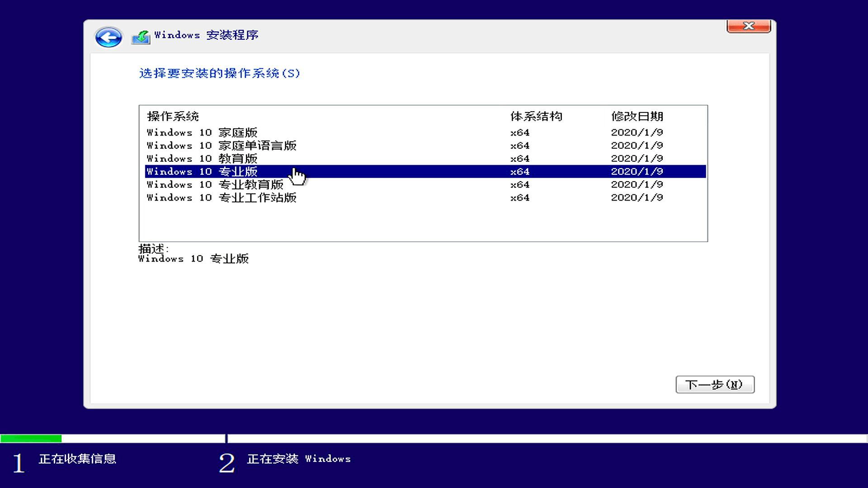868x488 pixels.
Task: Click the 操作系统 column header
Action: coord(172,116)
